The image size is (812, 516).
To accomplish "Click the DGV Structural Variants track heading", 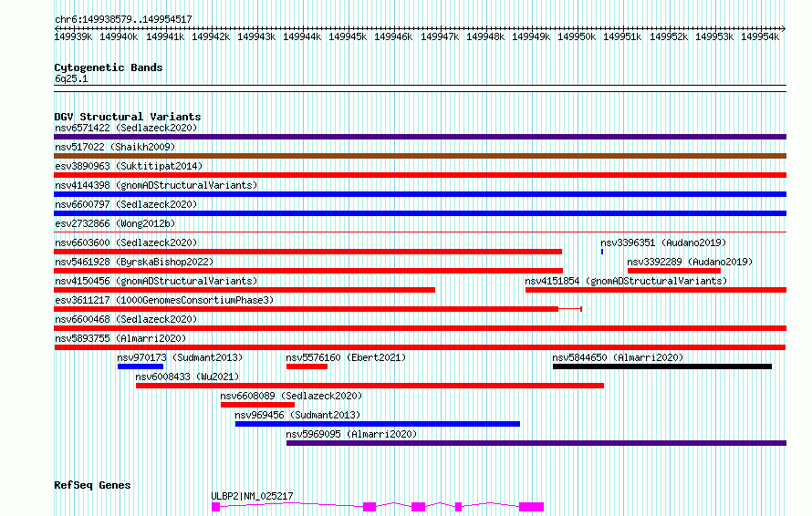I will (x=128, y=117).
